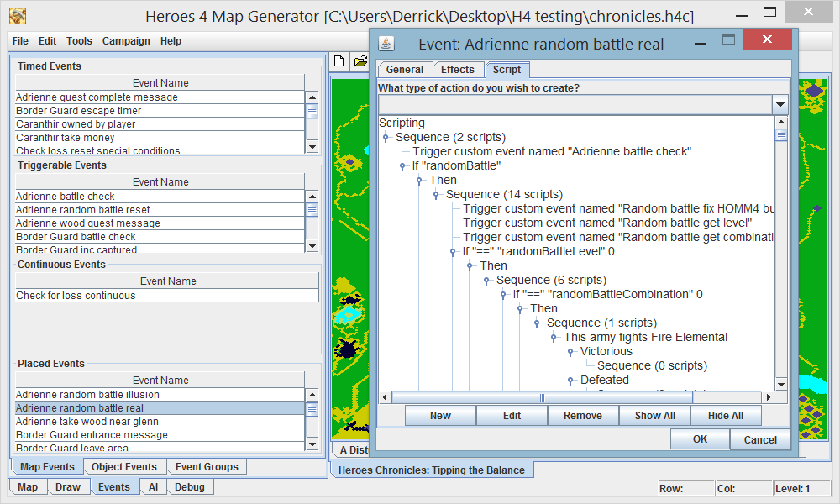Open the action type dropdown
This screenshot has width=840, height=504.
(x=780, y=104)
